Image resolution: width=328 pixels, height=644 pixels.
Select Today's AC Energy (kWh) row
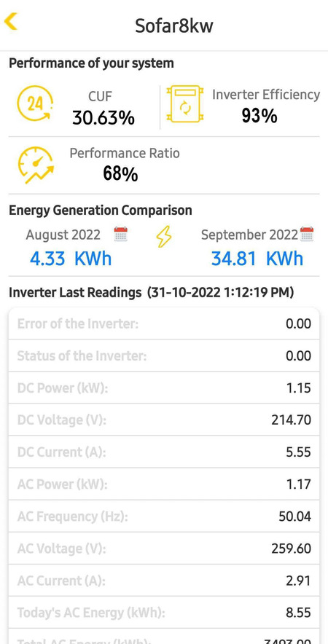[163, 613]
